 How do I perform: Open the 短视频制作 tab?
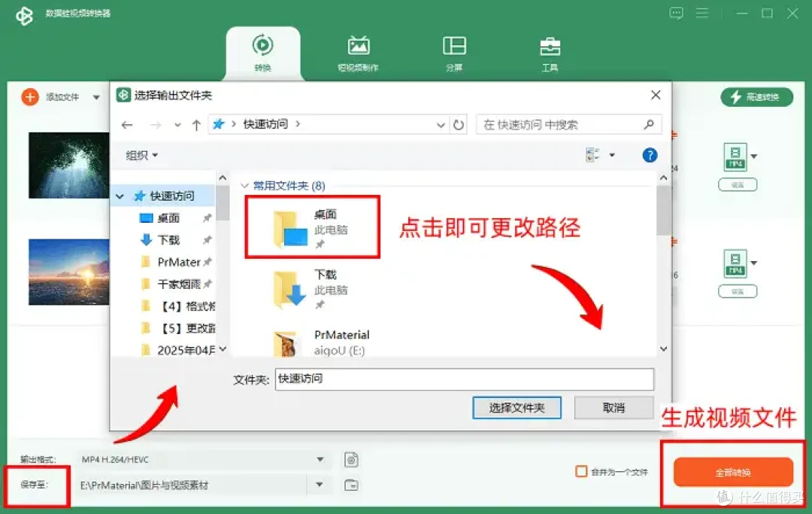tap(359, 53)
